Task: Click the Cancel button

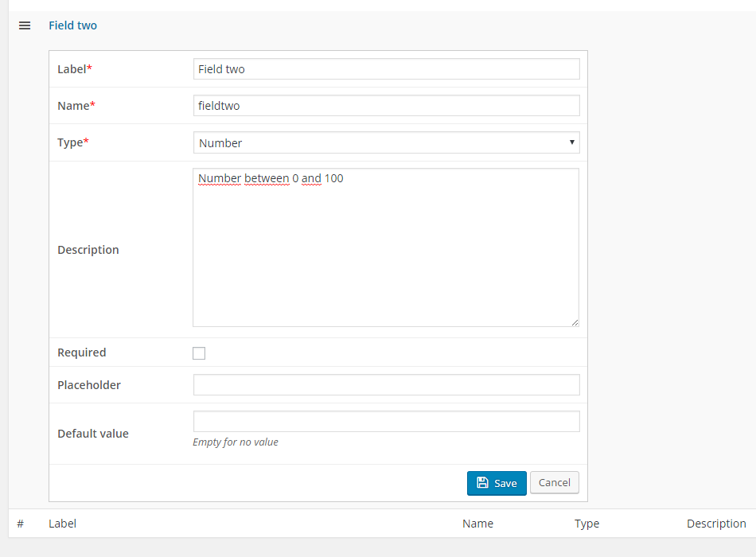Action: 554,482
